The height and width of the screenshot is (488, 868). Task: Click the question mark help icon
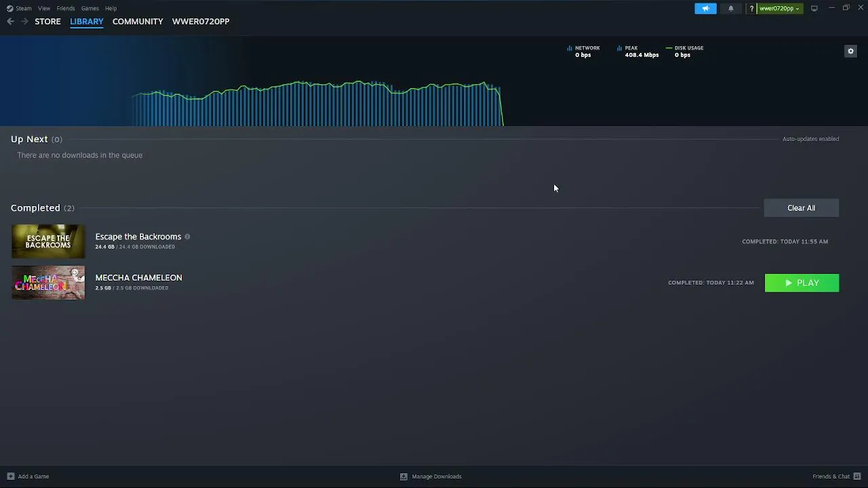[751, 9]
